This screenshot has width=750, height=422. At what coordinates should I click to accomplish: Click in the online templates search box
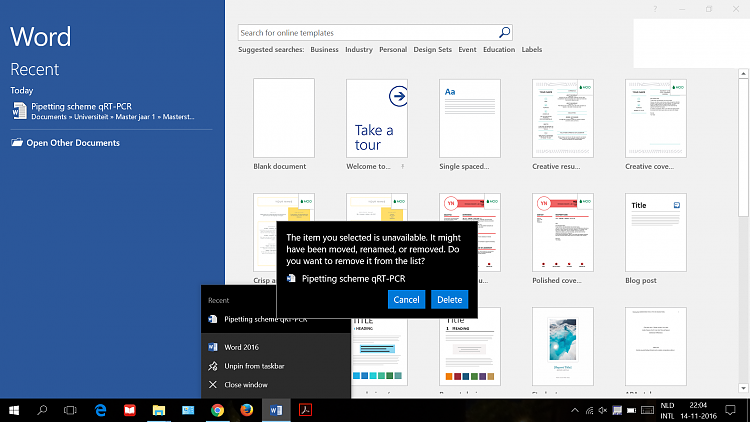tap(368, 32)
